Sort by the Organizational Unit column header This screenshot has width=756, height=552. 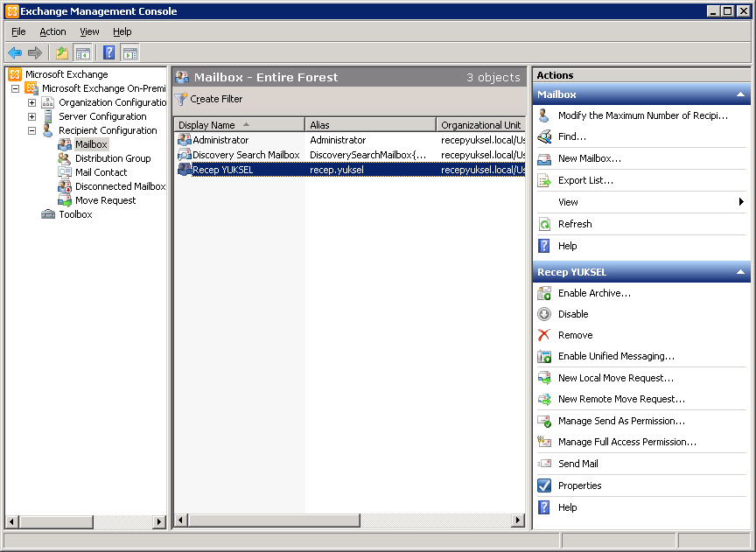point(480,125)
